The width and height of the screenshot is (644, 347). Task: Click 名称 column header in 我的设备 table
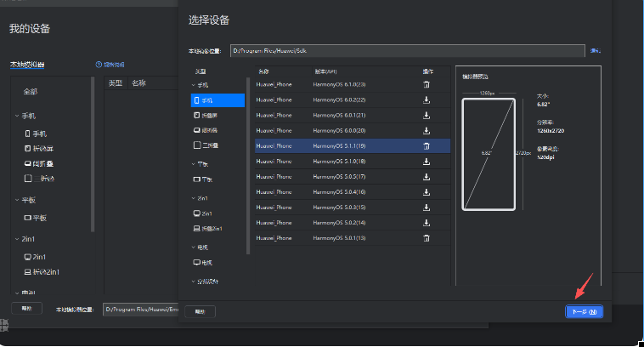pos(138,83)
